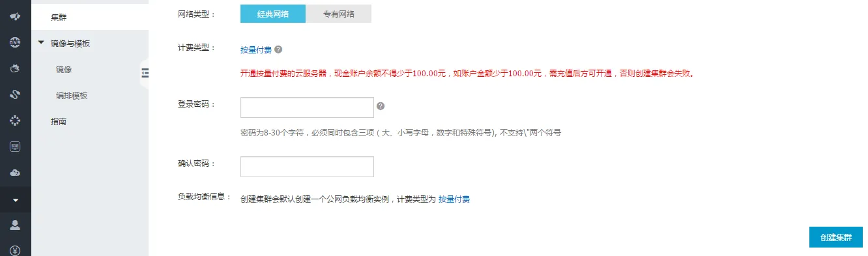Open the billing yen icon in sidebar

[15, 250]
